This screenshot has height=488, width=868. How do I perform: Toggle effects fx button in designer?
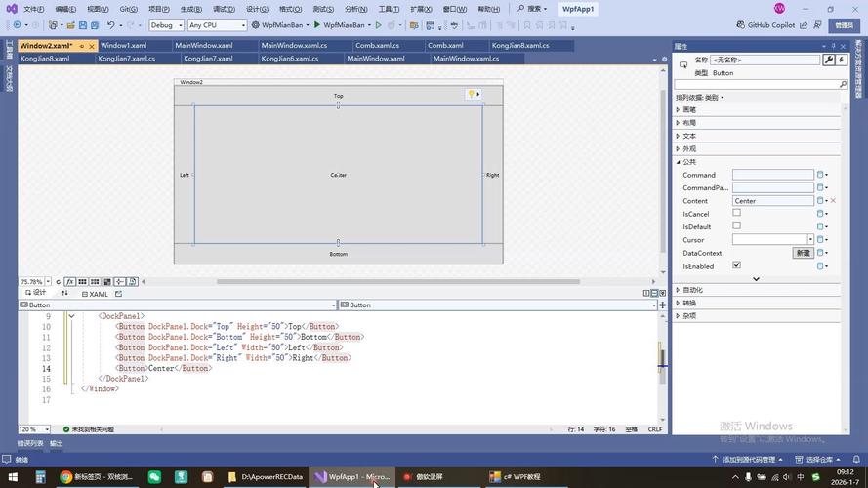[x=69, y=282]
